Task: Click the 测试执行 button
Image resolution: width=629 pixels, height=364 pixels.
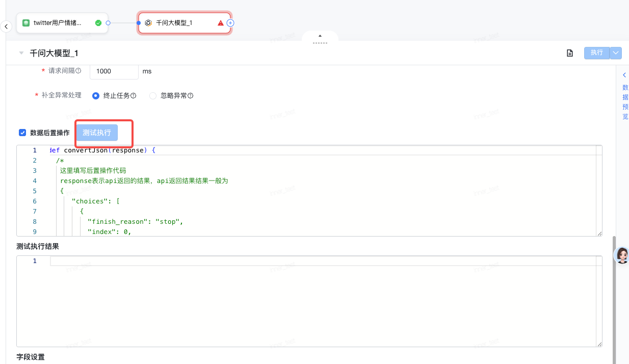Action: [97, 133]
